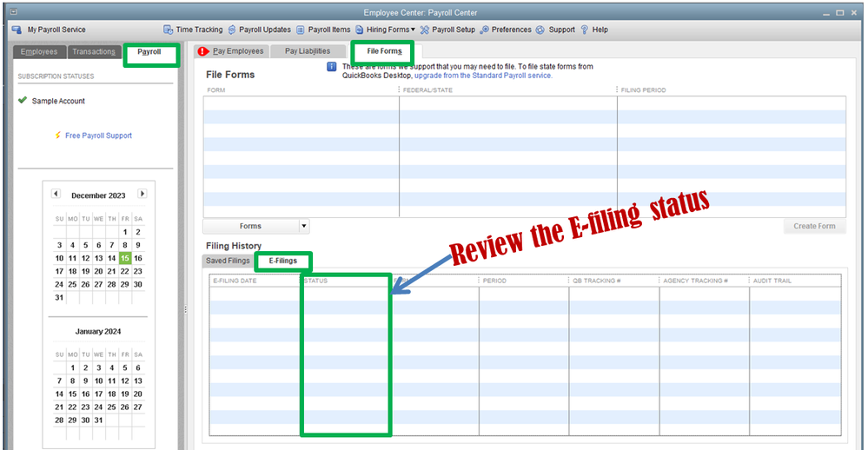Click FILING PERIOD column header
This screenshot has height=450, width=868.
coord(643,89)
